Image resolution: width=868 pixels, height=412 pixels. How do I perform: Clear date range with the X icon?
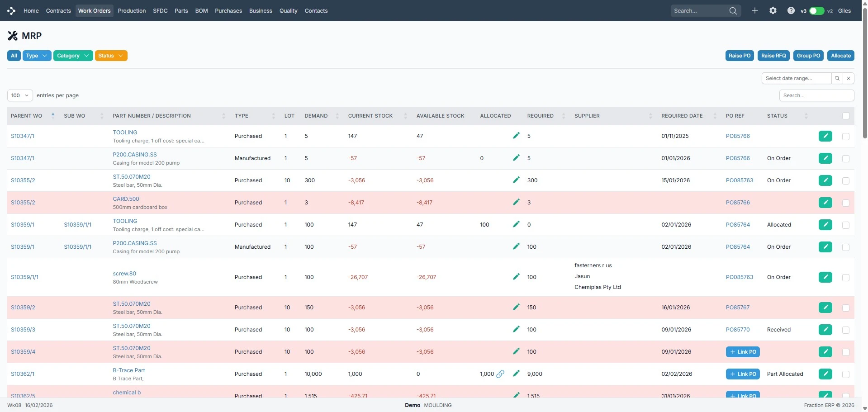point(849,78)
